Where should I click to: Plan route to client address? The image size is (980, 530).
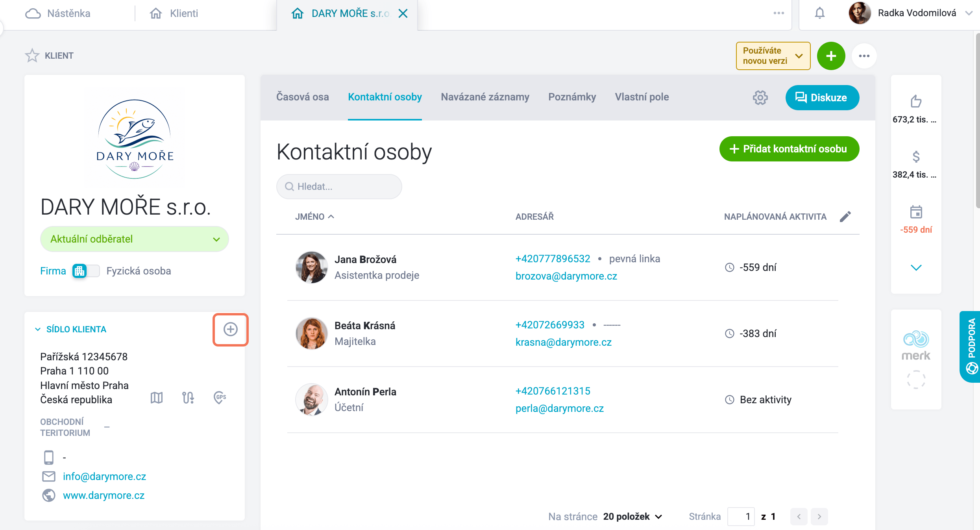click(x=188, y=398)
